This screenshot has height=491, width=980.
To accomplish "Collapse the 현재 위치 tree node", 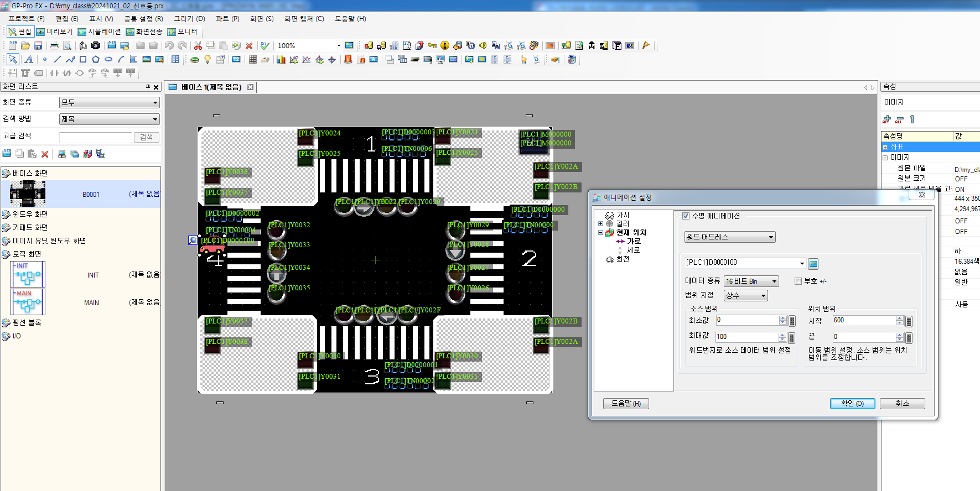I will tap(600, 233).
